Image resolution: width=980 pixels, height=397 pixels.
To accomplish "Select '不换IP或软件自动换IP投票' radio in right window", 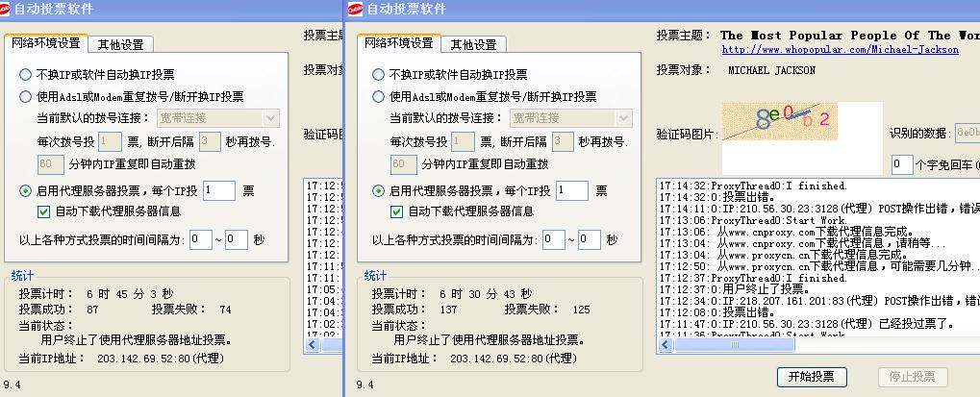I will 378,74.
